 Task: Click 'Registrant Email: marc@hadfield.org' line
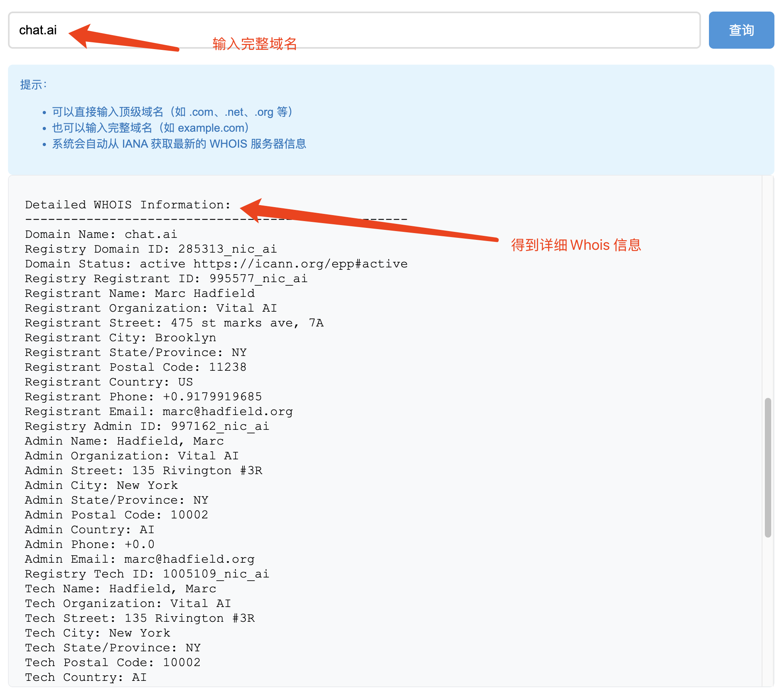[x=159, y=411]
